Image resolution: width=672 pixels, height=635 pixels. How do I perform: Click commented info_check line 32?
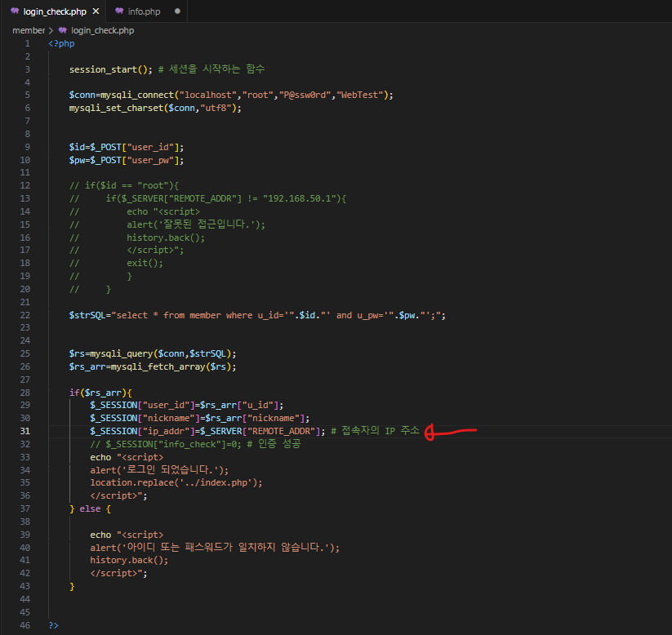point(195,444)
